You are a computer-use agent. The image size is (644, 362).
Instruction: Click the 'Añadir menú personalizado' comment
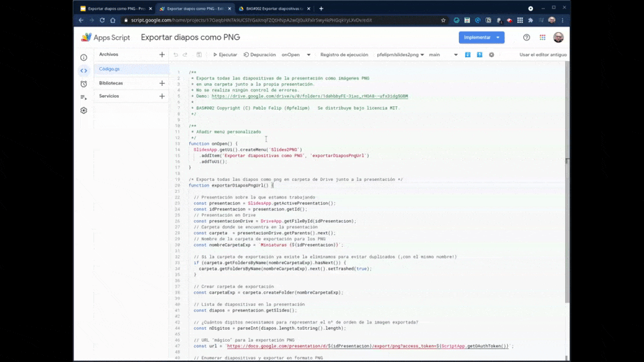228,132
